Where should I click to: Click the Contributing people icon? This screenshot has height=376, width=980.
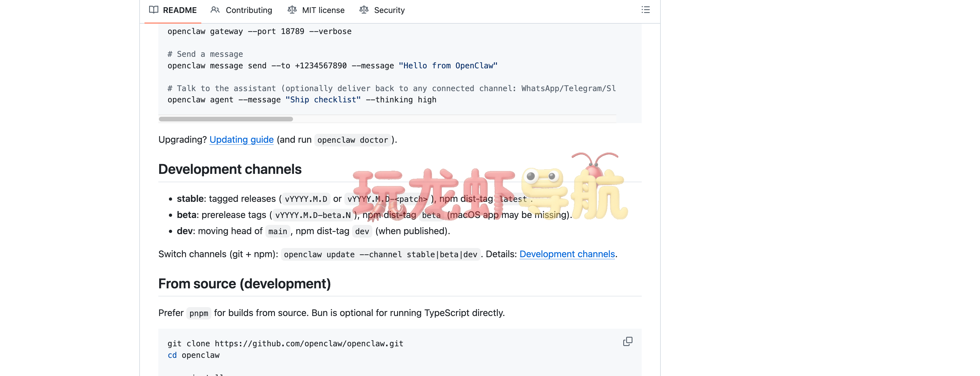(215, 10)
